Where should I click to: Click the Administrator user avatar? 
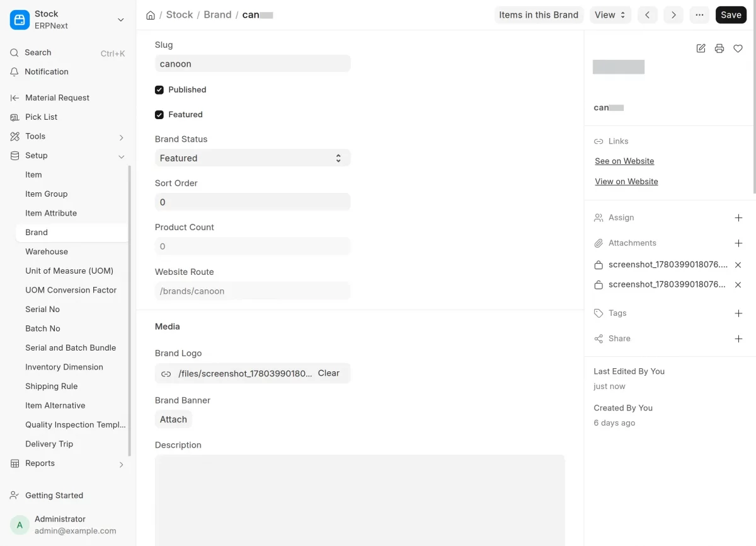point(20,525)
